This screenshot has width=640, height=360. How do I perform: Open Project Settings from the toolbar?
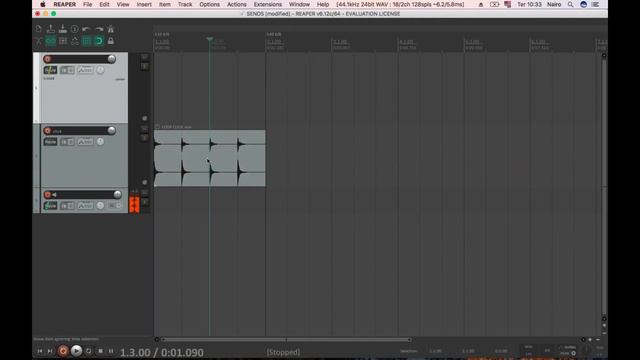click(75, 29)
